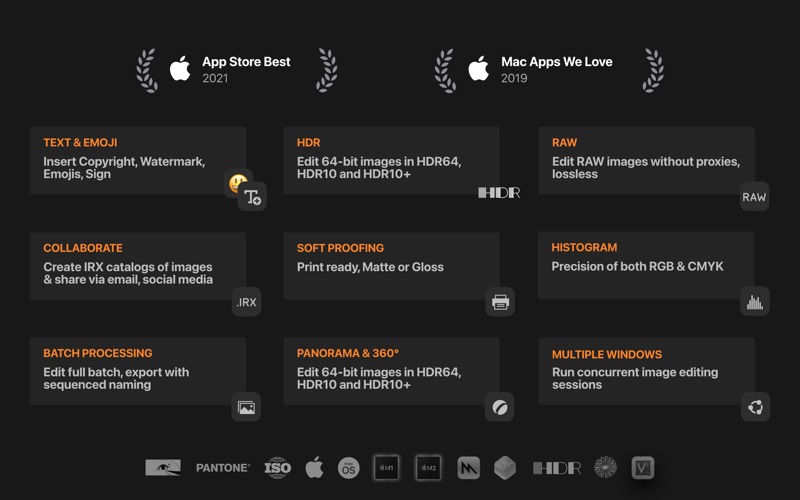Select the RAW badge icon
Screen dimensions: 800x500
coord(754,197)
